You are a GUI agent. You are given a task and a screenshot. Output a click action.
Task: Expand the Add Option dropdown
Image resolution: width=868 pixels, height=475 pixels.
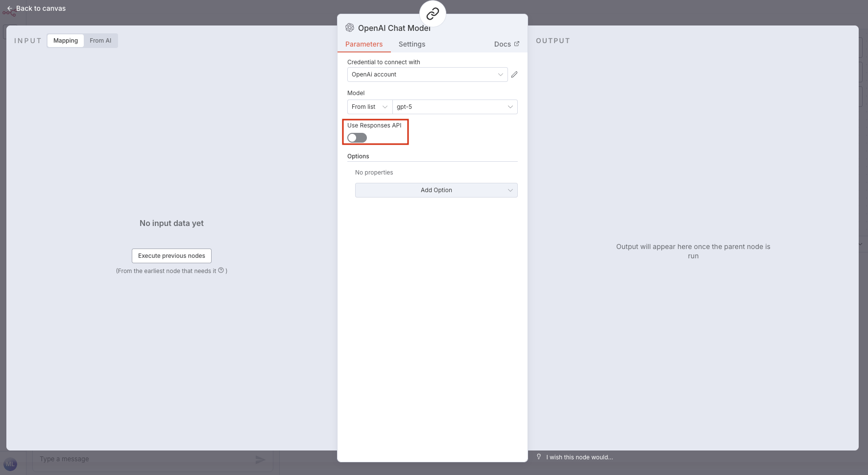435,190
